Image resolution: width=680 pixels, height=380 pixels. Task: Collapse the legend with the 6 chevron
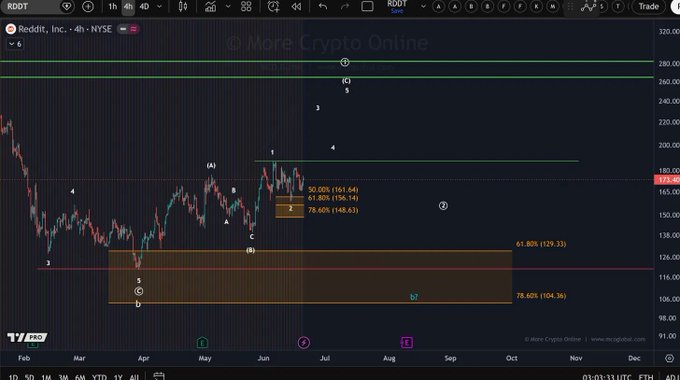15,44
